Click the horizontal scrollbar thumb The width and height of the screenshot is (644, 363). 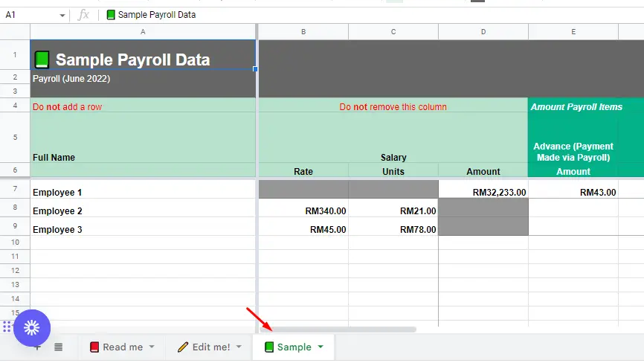point(338,330)
